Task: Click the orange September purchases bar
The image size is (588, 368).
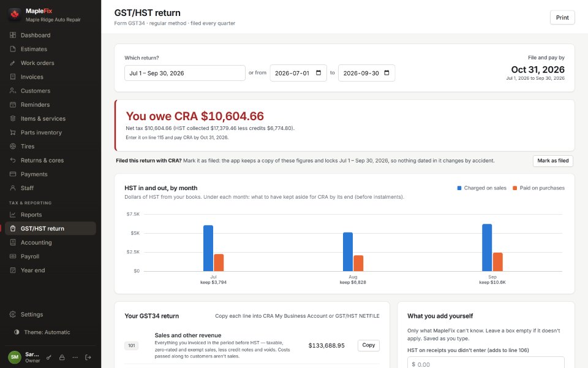Action: click(497, 262)
